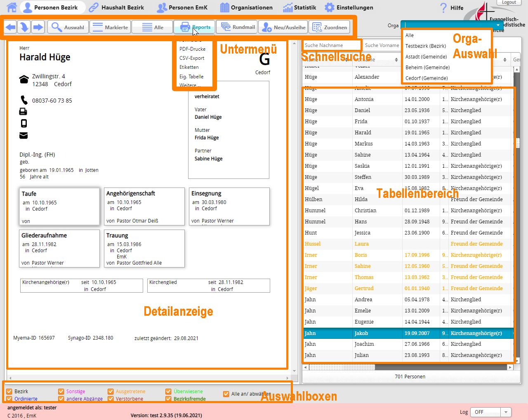Image resolution: width=528 pixels, height=420 pixels.
Task: Click the email envelope icon in details
Action: pos(24,136)
